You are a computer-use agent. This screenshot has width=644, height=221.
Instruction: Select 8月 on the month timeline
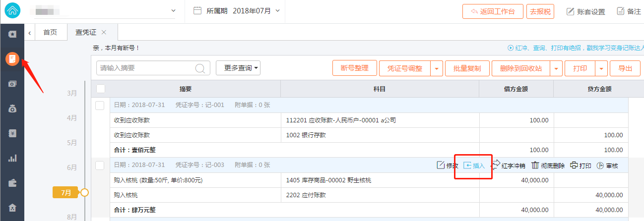point(72,217)
